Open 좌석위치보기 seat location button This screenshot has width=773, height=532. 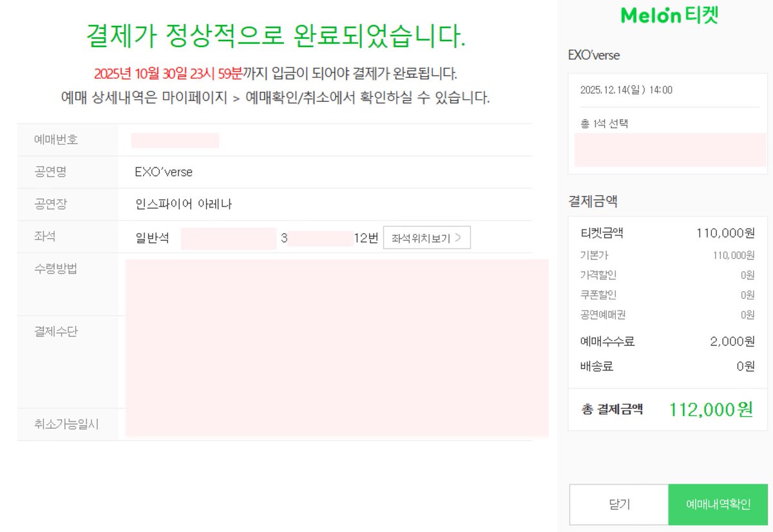coord(427,237)
